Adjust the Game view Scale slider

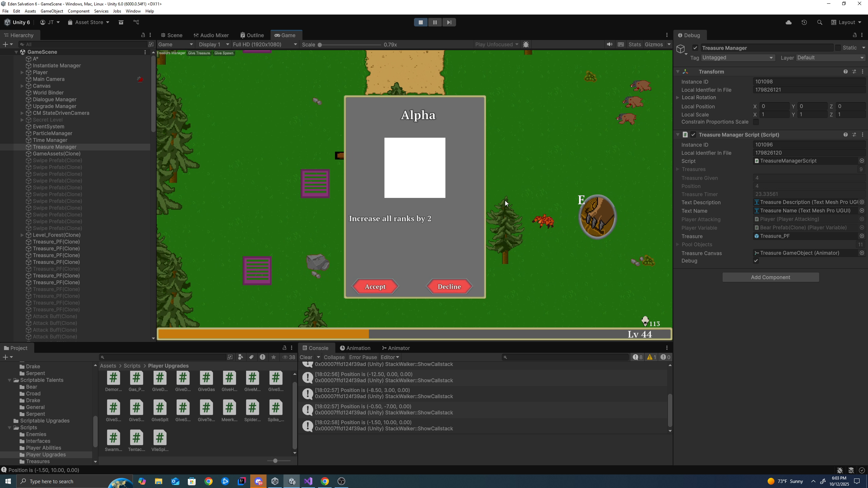coord(320,45)
